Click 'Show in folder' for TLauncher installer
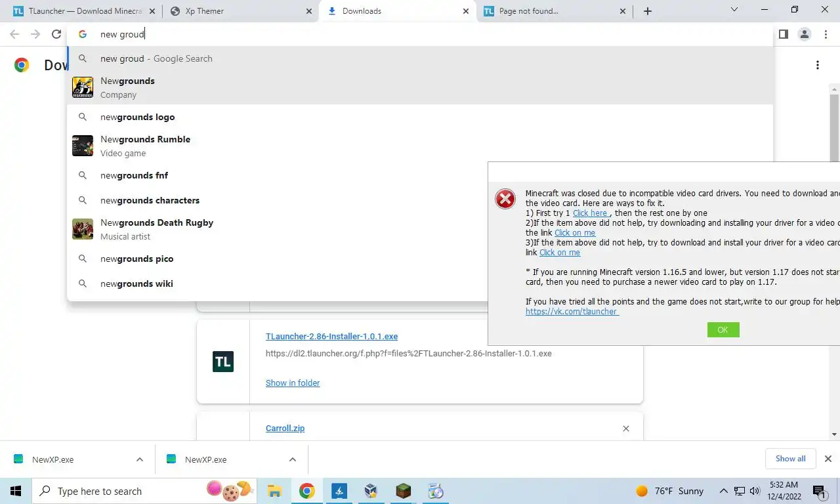 pyautogui.click(x=293, y=383)
